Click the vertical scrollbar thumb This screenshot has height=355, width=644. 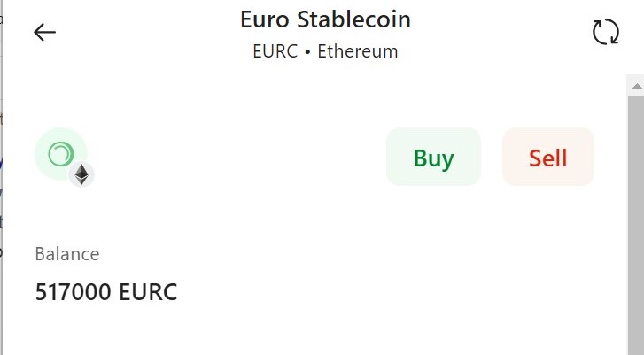click(636, 226)
